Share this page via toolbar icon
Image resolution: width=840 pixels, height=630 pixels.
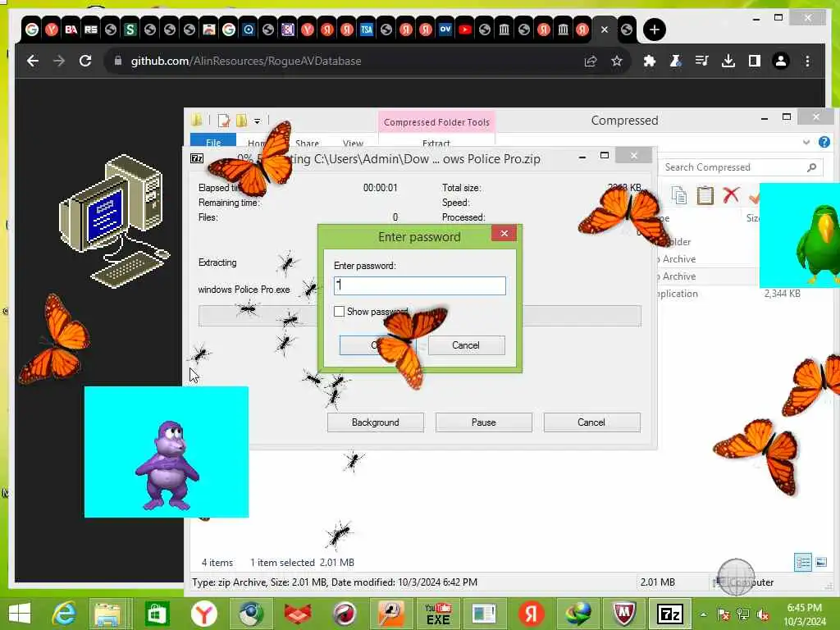(591, 61)
